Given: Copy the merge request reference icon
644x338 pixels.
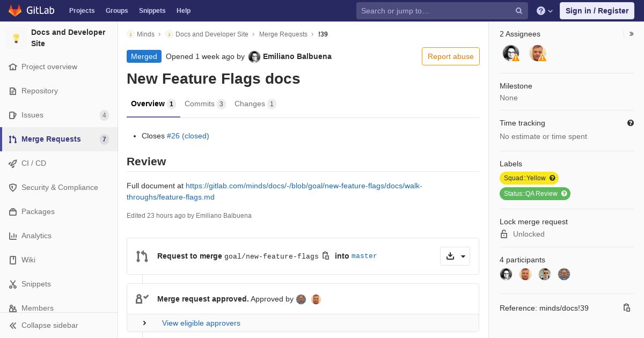Looking at the screenshot, I should [x=626, y=308].
